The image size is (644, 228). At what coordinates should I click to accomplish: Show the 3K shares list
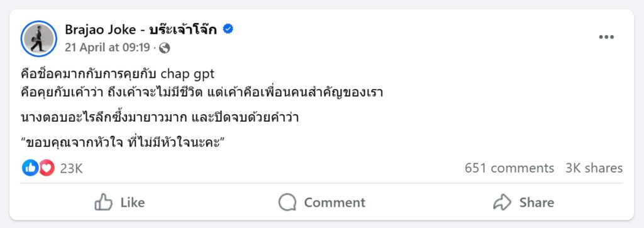pyautogui.click(x=594, y=168)
